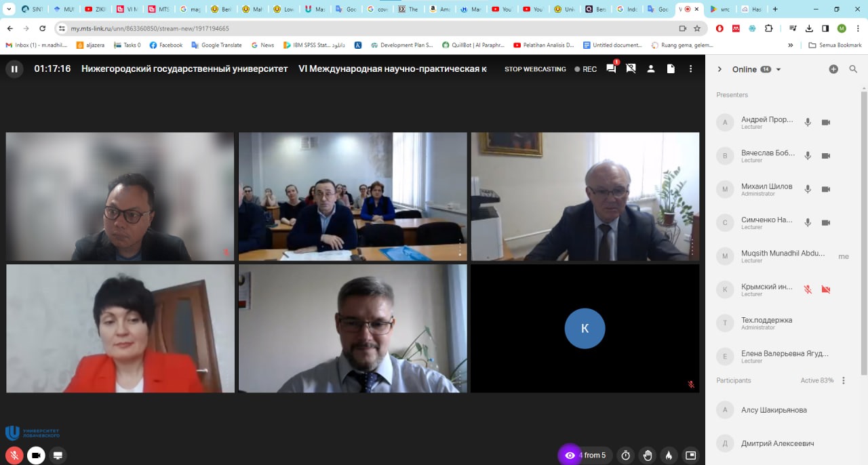Unmute your microphone in the bottom bar

click(x=14, y=456)
